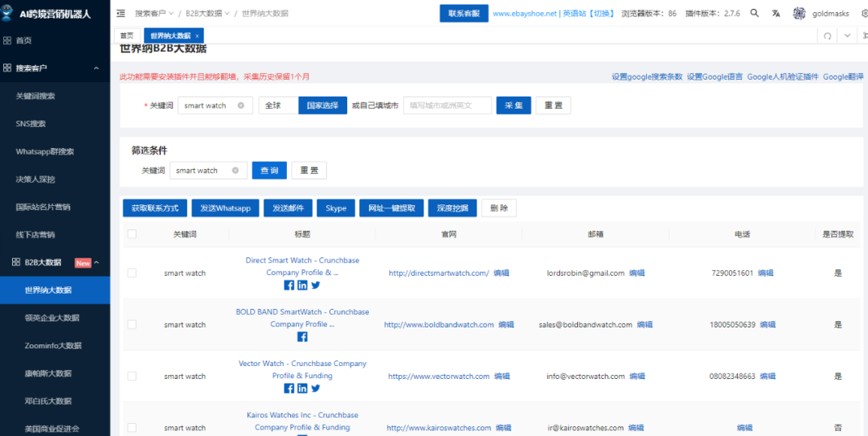Open Google人机验证插件 link

pyautogui.click(x=783, y=77)
